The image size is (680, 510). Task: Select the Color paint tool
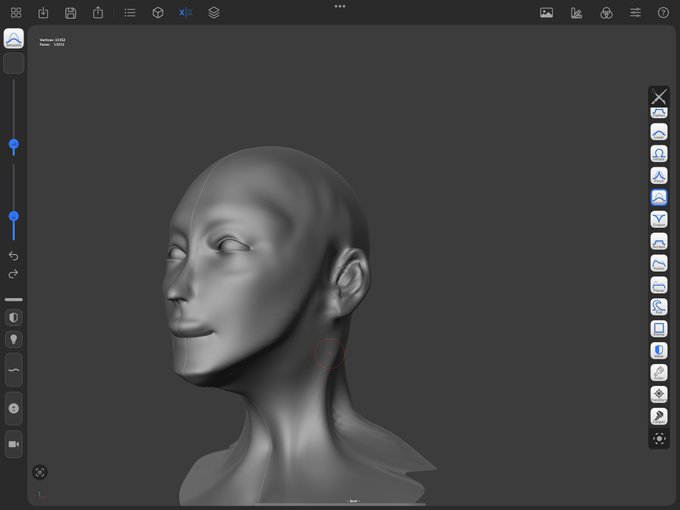click(x=659, y=373)
